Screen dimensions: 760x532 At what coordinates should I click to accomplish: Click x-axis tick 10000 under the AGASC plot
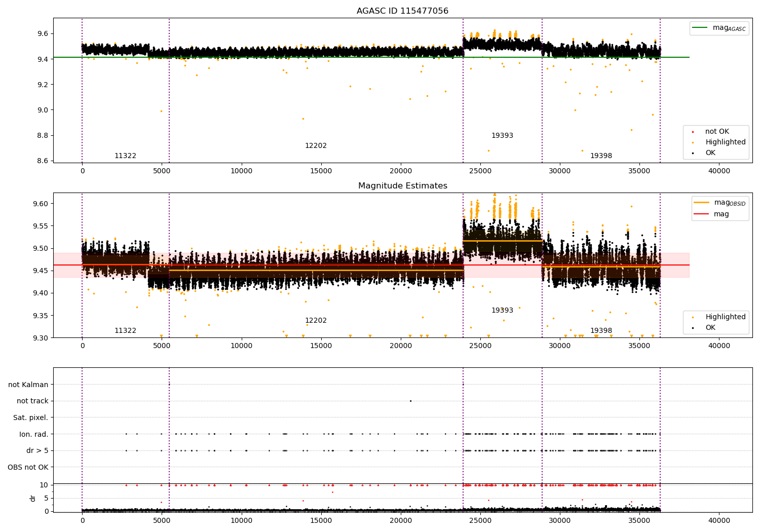tap(241, 171)
